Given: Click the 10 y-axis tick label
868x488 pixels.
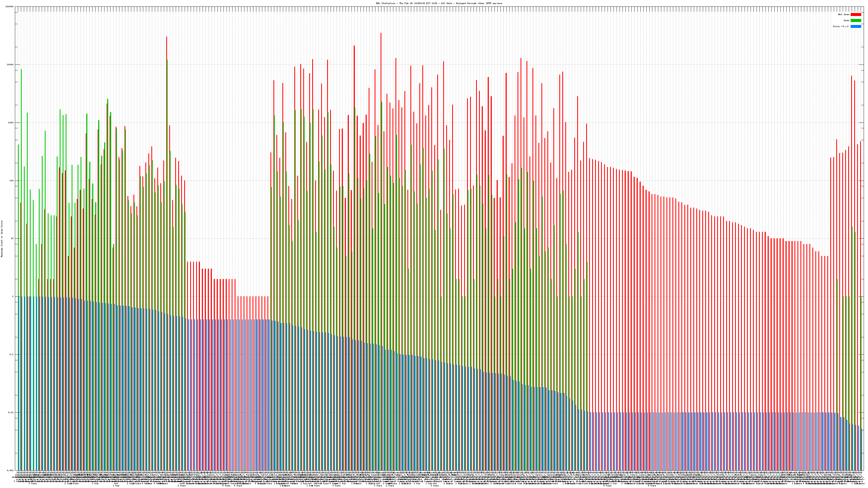Looking at the screenshot, I should point(12,239).
